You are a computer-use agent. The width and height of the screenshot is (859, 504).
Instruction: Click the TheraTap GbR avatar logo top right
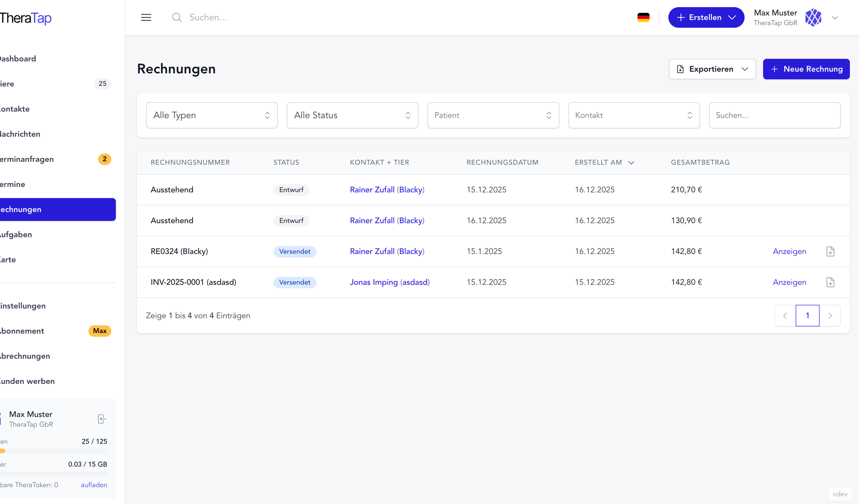coord(813,17)
